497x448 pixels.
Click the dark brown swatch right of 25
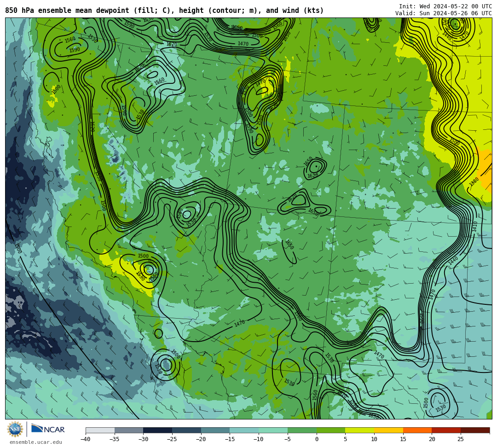click(475, 430)
